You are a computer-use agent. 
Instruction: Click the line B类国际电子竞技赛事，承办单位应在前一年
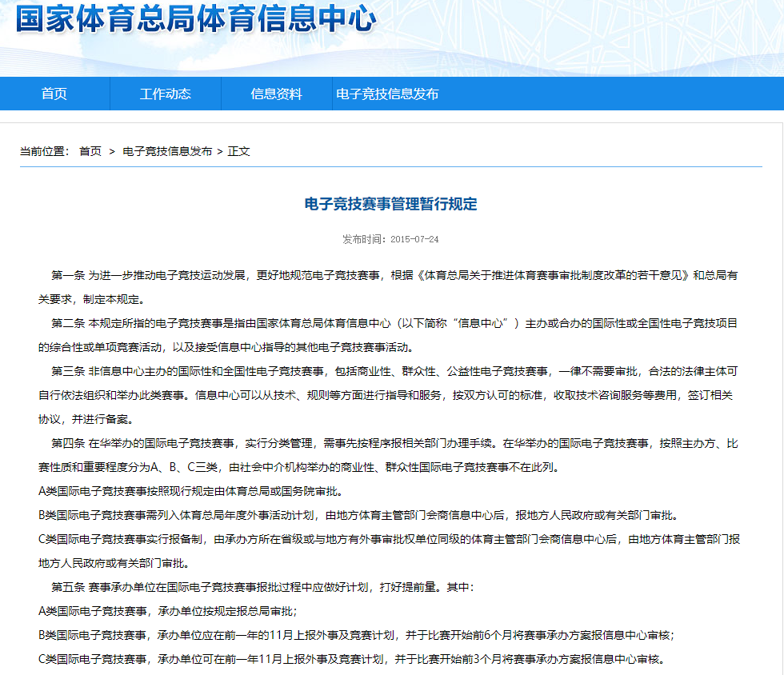click(357, 636)
